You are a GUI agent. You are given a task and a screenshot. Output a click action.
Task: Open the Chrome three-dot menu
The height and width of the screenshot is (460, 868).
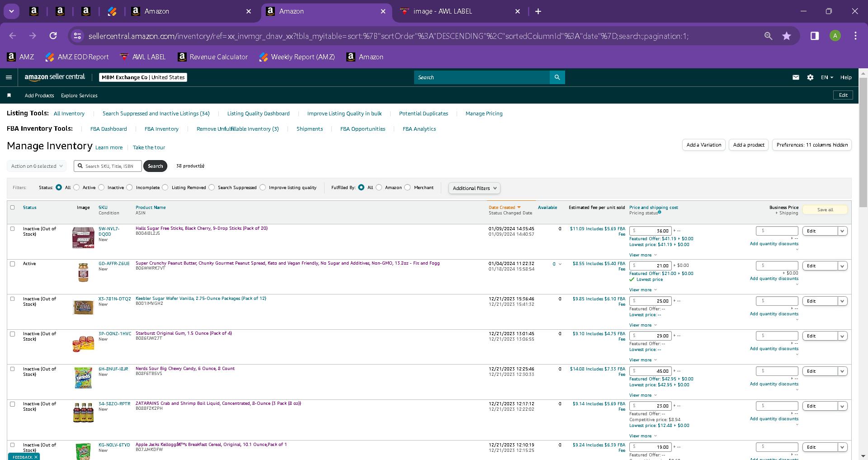(855, 36)
